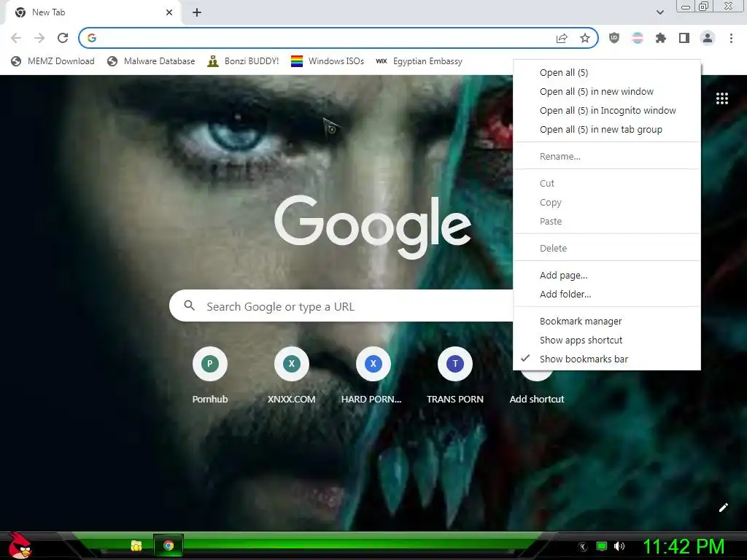Click the TRANS PORN shortcut tile
Screen dimensions: 747x560
[455, 376]
